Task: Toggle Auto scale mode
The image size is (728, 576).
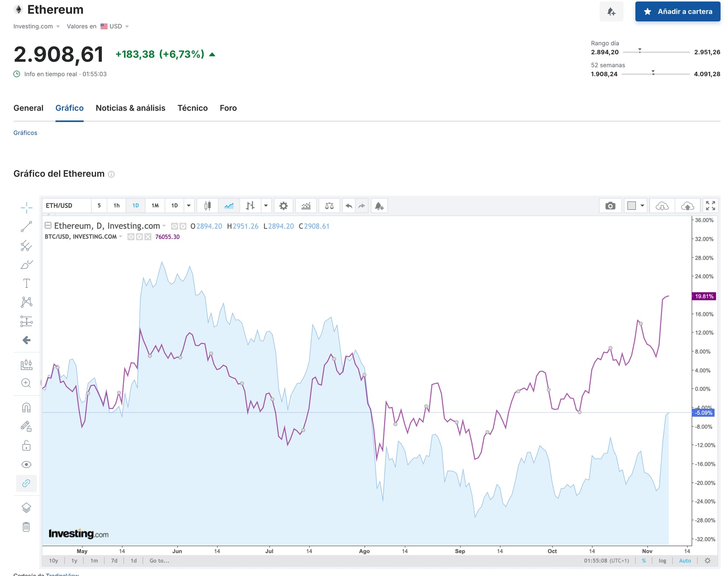Action: 685,560
